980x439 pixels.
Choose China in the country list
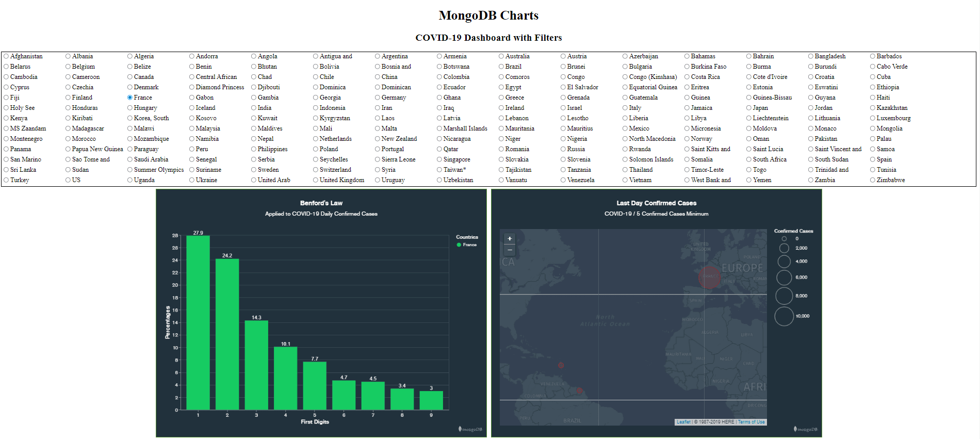coord(378,77)
